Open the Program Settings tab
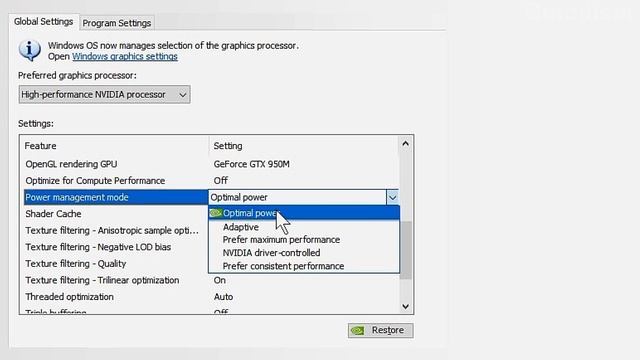This screenshot has height=360, width=640. point(117,23)
